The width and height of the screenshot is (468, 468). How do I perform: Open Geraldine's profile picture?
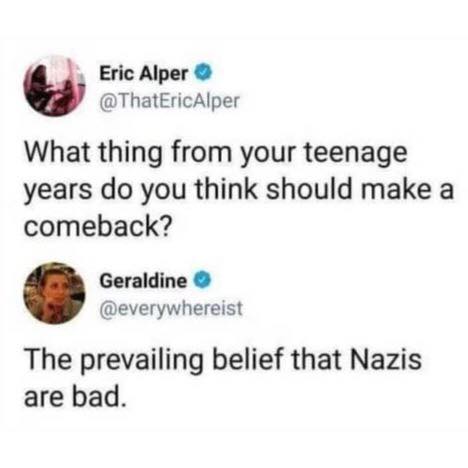coord(54,293)
